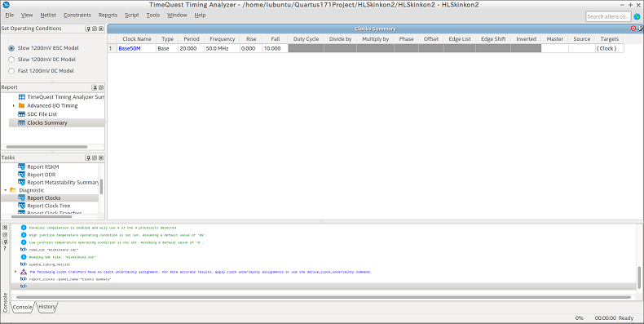Click the Report RSKM task icon

[x=22, y=167]
